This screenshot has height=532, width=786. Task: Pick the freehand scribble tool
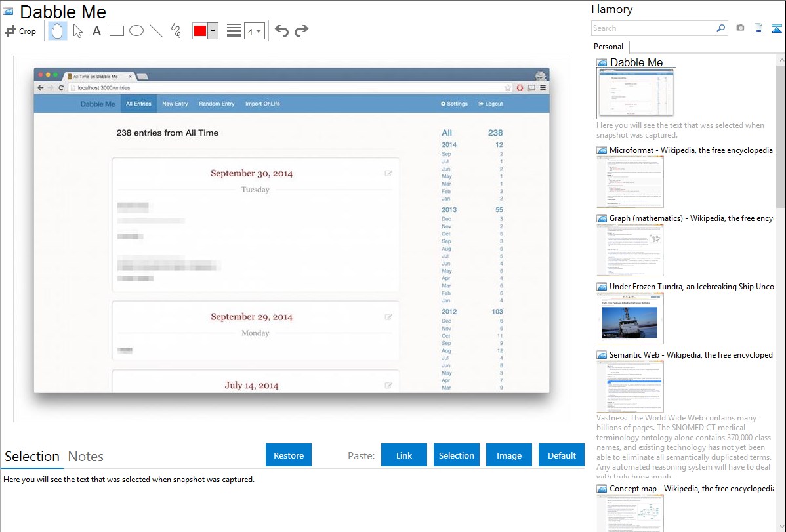pos(176,31)
